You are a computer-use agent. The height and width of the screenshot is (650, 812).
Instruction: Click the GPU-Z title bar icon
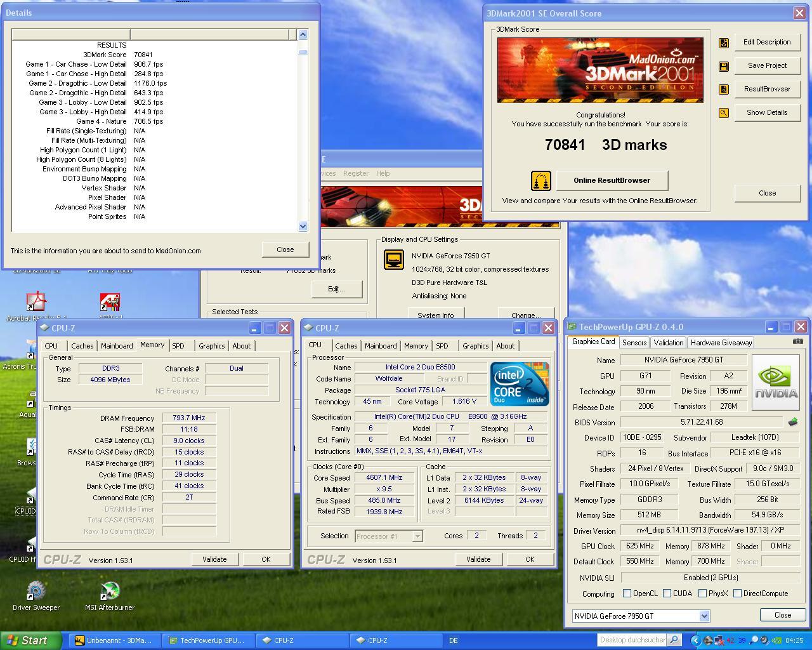572,327
